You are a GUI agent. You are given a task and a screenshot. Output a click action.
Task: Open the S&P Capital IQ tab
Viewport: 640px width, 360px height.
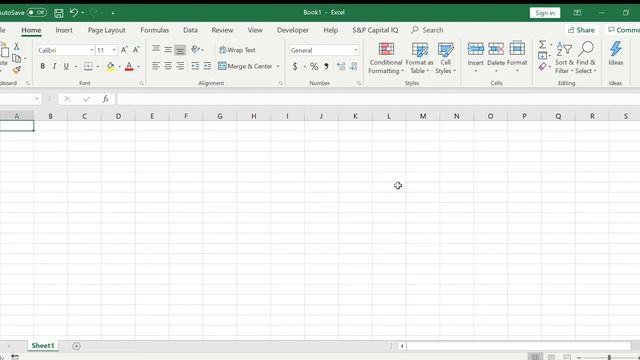click(375, 30)
